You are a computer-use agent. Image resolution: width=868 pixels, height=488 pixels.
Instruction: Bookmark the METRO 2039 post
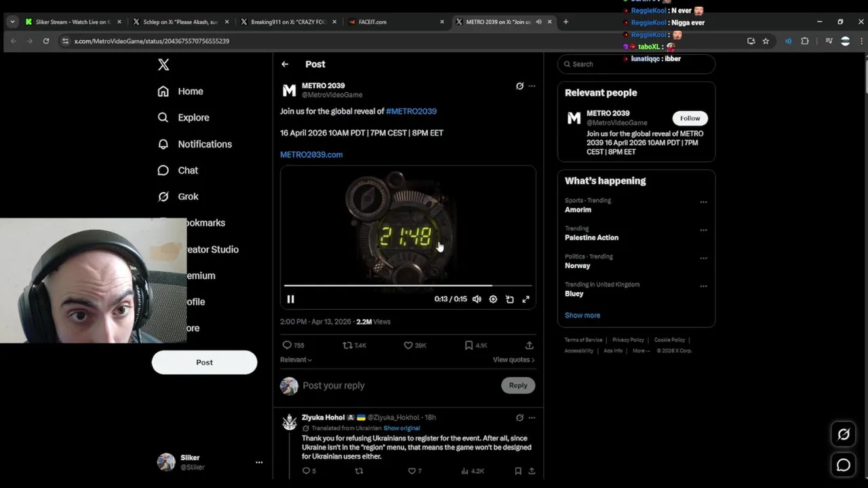[475, 345]
